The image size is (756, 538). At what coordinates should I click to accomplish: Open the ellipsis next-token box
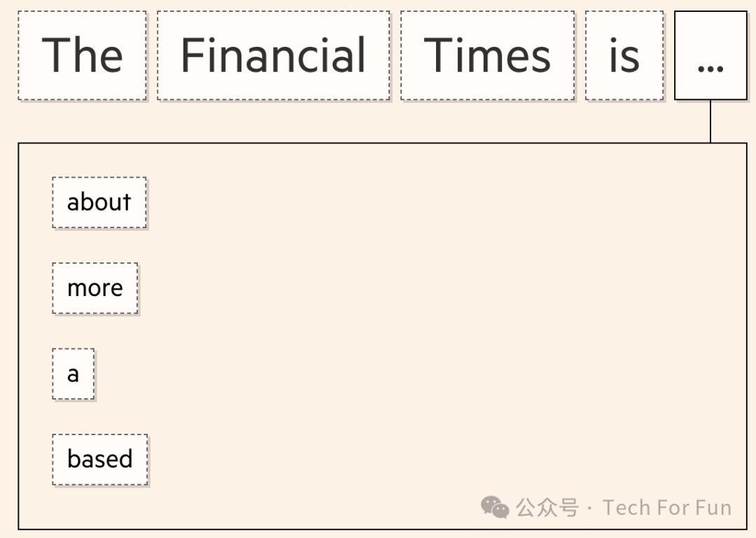point(710,56)
